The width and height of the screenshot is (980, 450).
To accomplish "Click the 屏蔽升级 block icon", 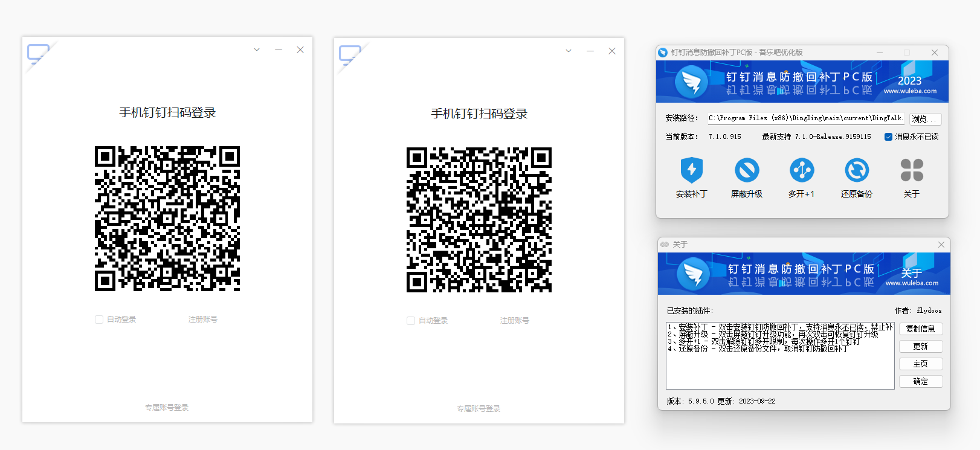I will (747, 170).
